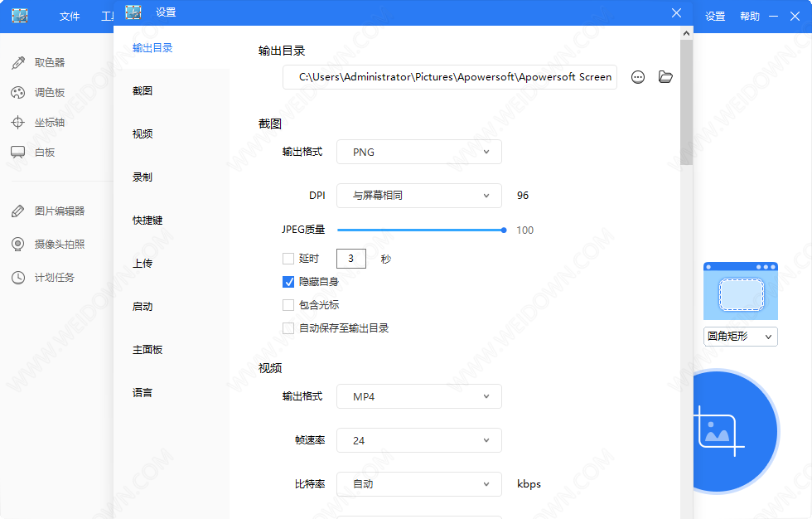812x519 pixels.
Task: Open the 语言 settings tab
Action: [x=143, y=393]
